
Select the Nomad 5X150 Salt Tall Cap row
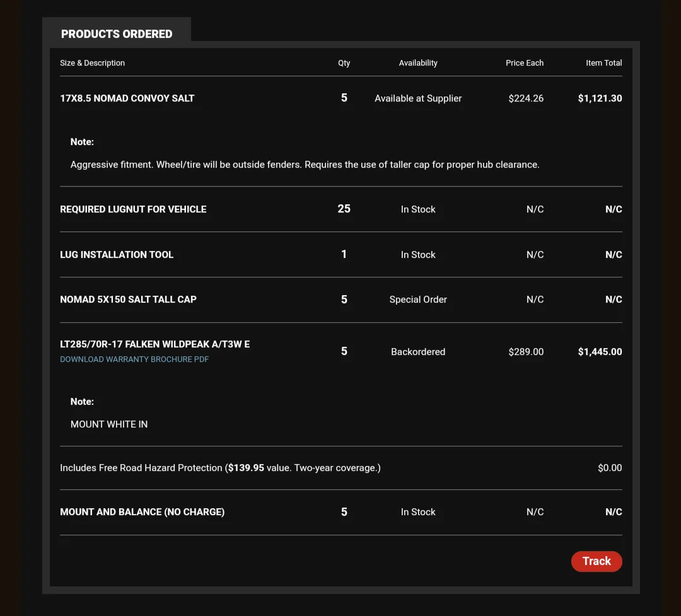tap(128, 299)
